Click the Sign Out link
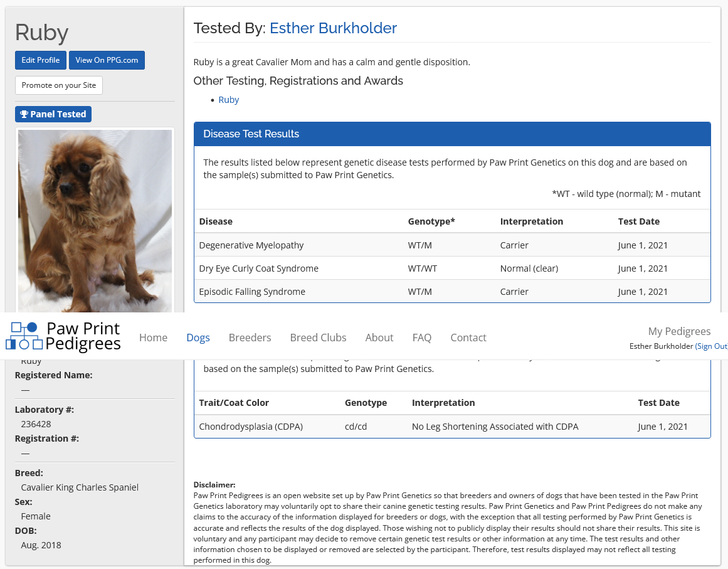 point(712,346)
